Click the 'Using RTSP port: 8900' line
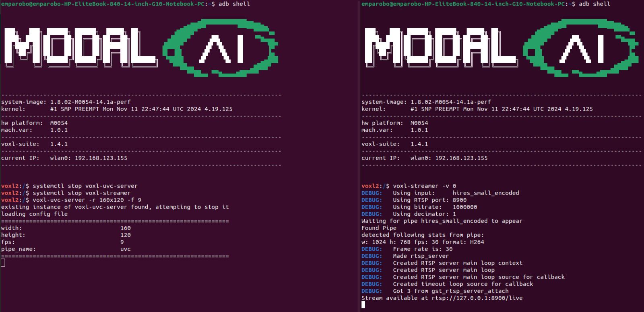The image size is (644, 312). pos(414,200)
